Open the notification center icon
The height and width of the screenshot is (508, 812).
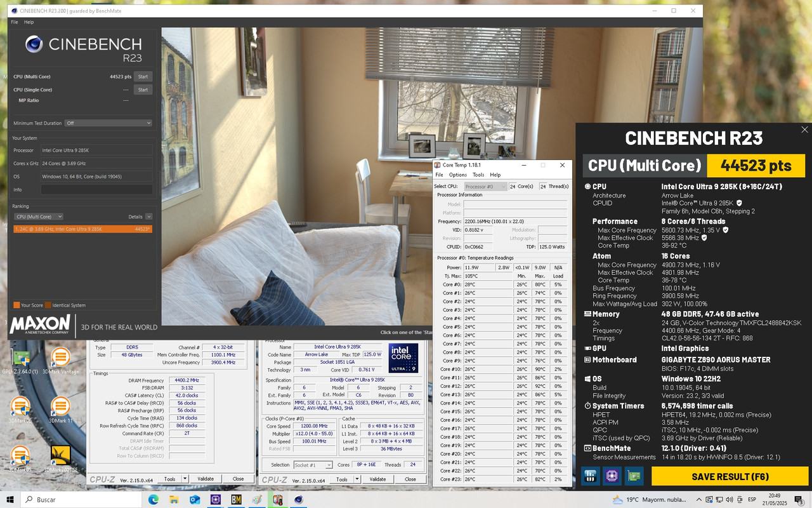click(x=798, y=500)
